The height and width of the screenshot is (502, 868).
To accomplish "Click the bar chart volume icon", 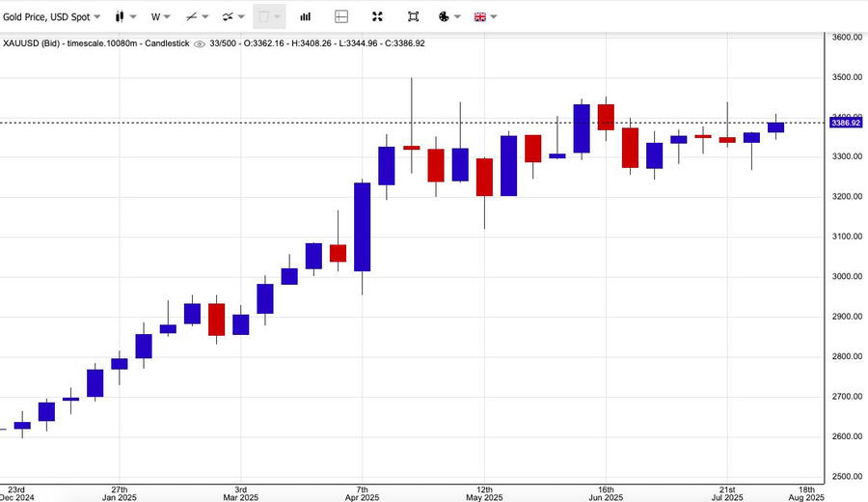I will coord(306,16).
